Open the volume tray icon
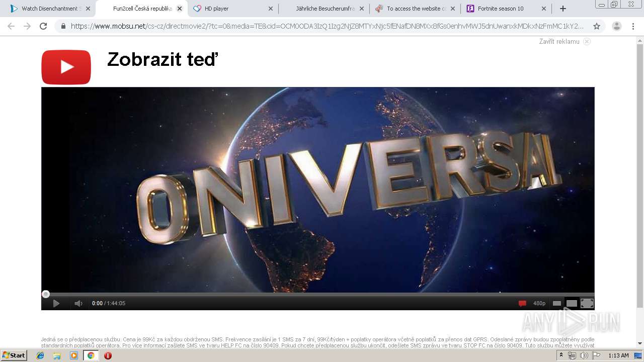Image resolution: width=644 pixels, height=362 pixels. 584,355
